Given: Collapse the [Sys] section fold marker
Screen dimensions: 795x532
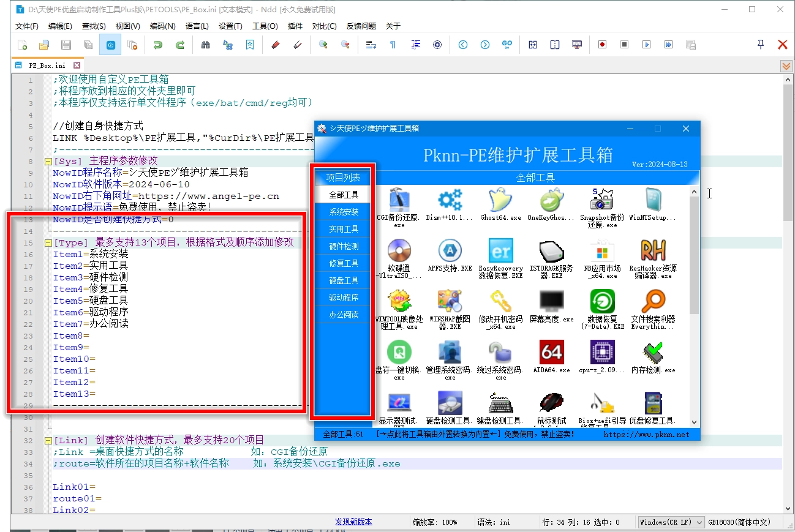Looking at the screenshot, I should 48,162.
